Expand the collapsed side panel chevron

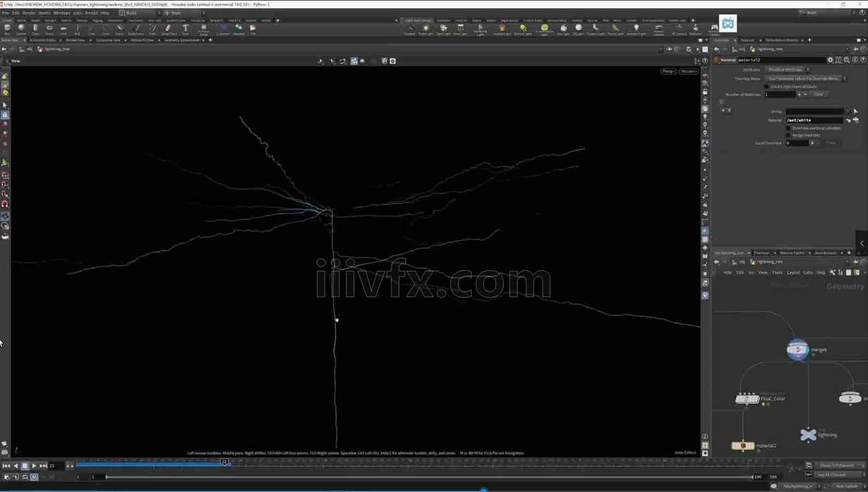click(x=861, y=244)
